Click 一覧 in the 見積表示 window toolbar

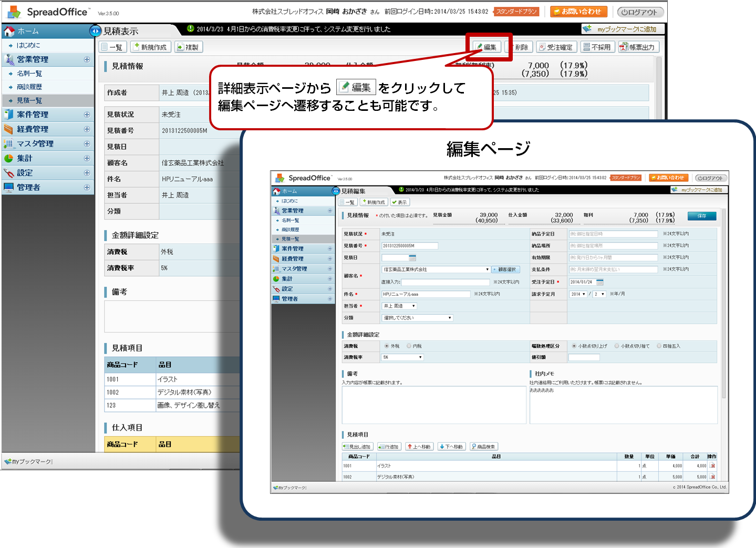(x=112, y=47)
